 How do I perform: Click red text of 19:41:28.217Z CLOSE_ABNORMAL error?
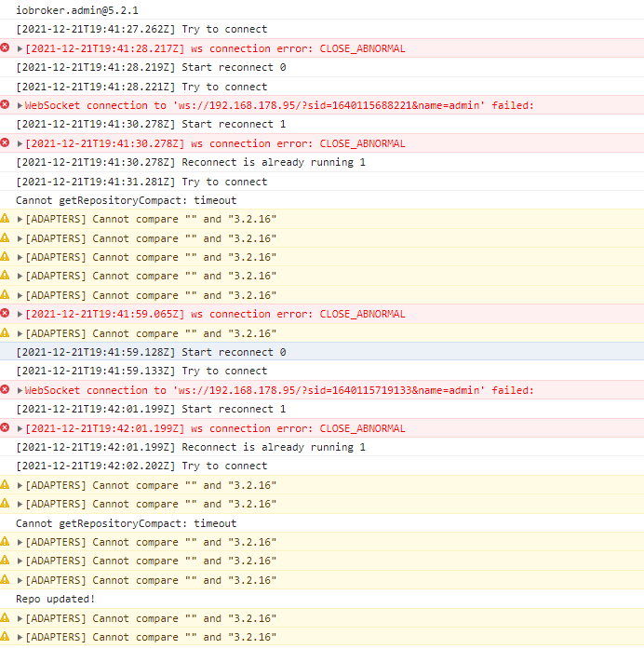pos(215,48)
